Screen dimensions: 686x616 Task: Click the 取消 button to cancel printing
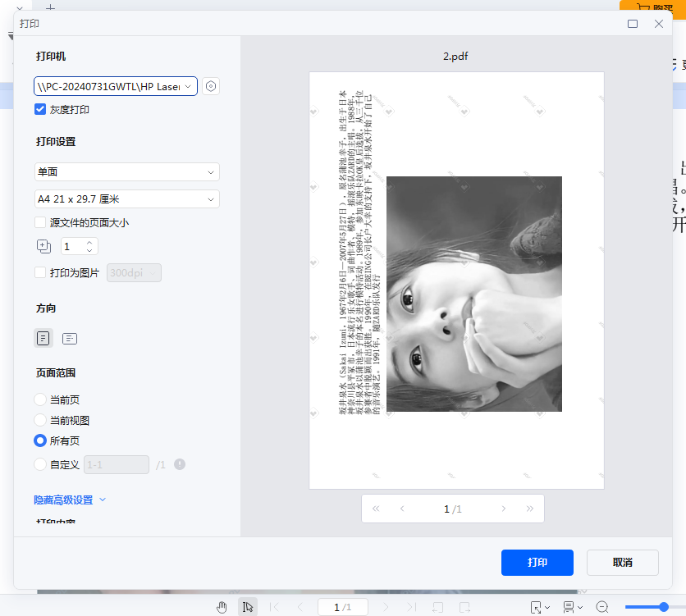622,563
